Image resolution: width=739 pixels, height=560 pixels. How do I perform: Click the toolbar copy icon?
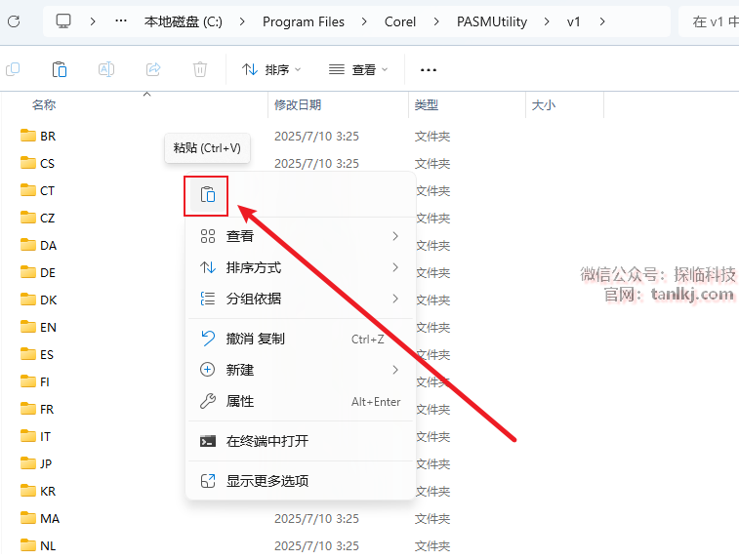(13, 69)
